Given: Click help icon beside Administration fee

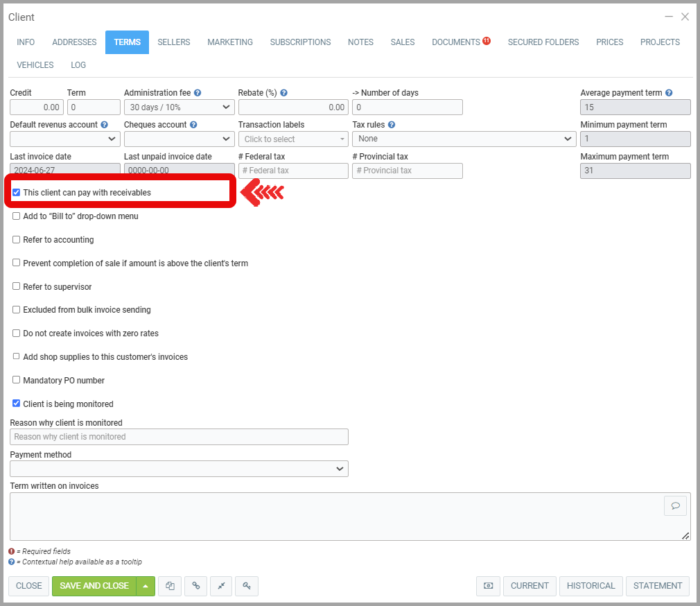Looking at the screenshot, I should pyautogui.click(x=198, y=93).
